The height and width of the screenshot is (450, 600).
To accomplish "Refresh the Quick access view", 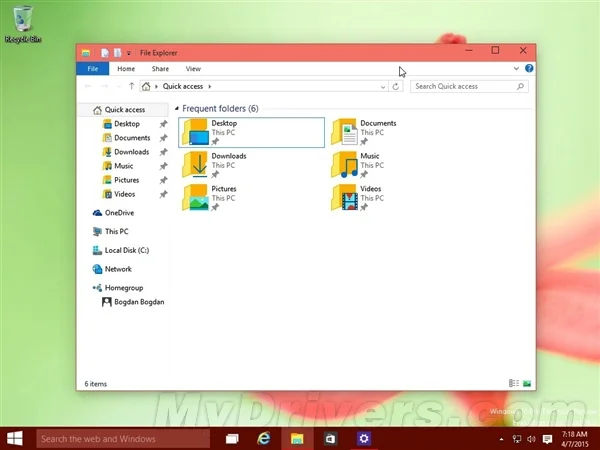I will (396, 86).
